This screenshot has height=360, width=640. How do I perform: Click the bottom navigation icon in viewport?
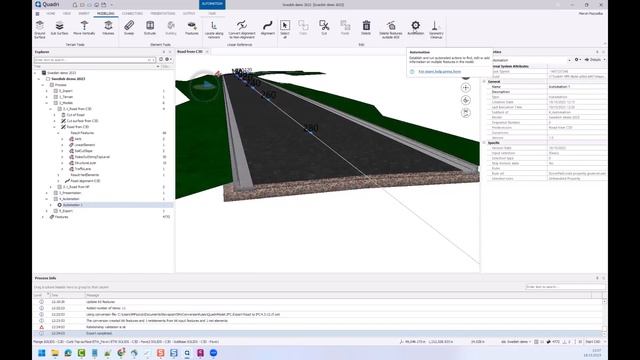point(466,113)
